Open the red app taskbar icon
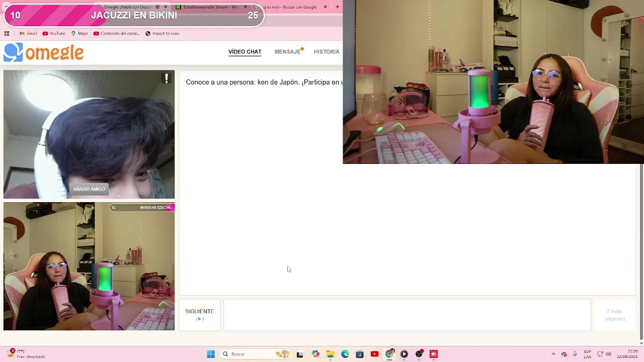Screen dimensions: 644x362 point(434,354)
